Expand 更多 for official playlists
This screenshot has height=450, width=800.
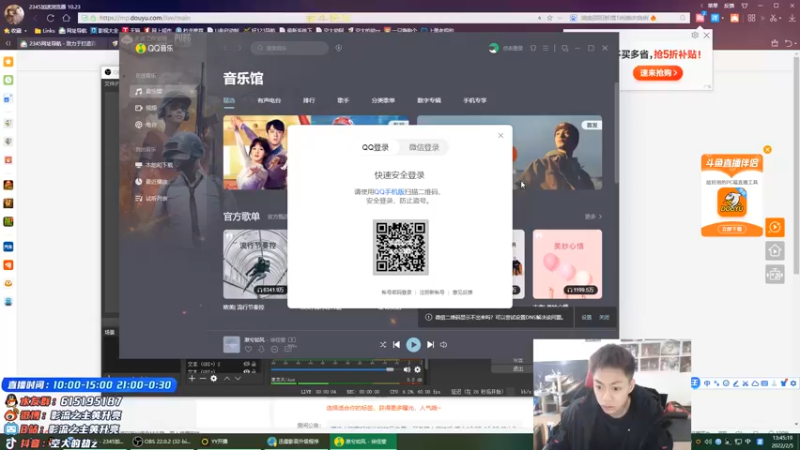tap(593, 217)
